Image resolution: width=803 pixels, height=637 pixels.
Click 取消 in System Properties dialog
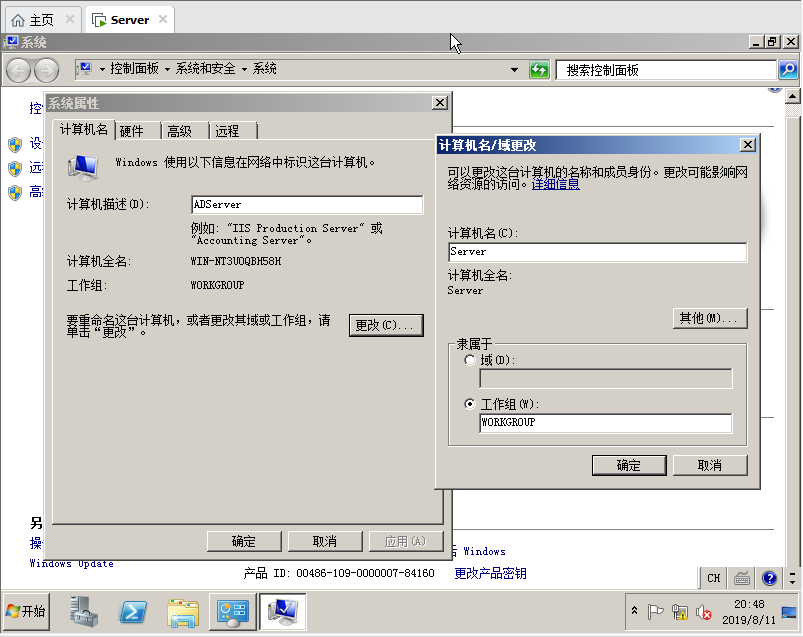[x=325, y=541]
